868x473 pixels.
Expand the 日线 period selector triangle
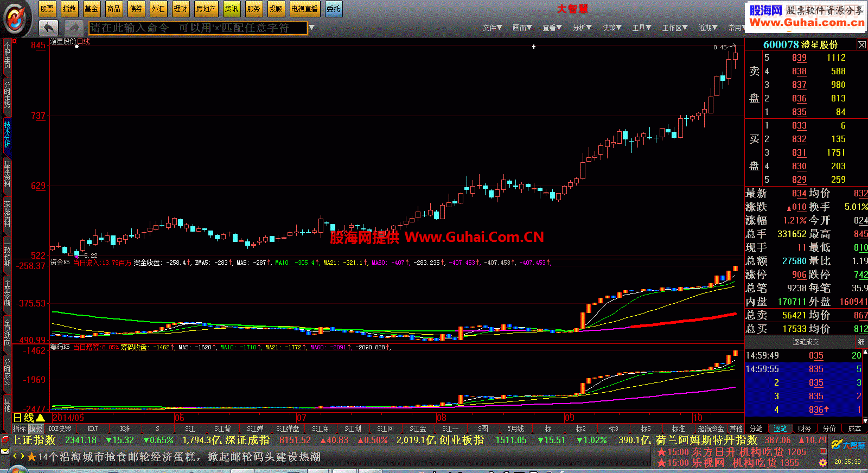coord(40,418)
